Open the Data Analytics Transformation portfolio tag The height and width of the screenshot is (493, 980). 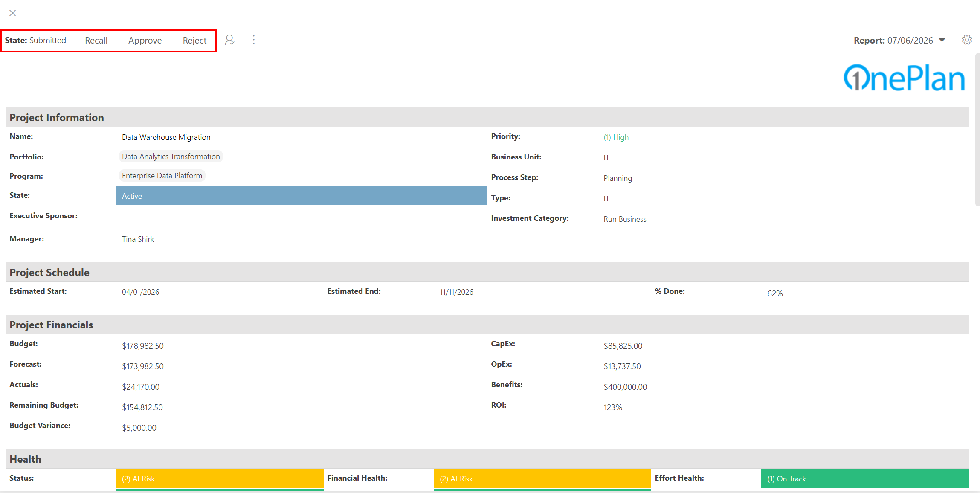click(x=171, y=157)
